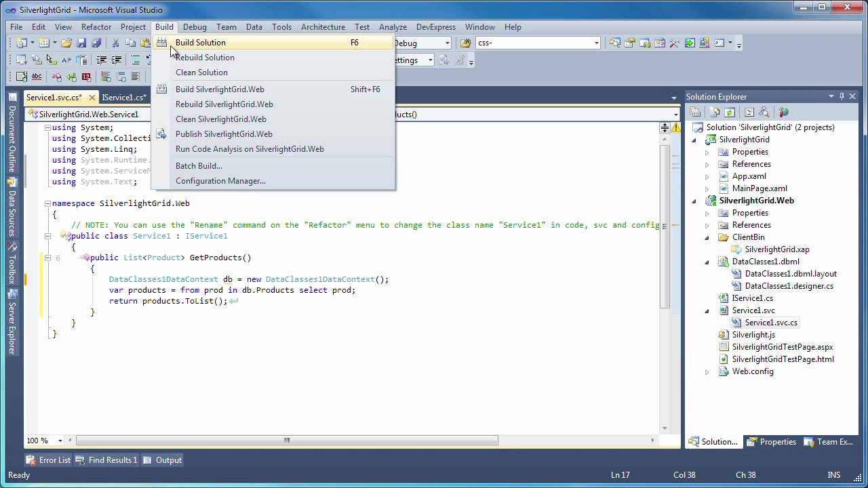Click the green arrow Start Page icon
Image resolution: width=868 pixels, height=488 pixels.
pyautogui.click(x=690, y=43)
